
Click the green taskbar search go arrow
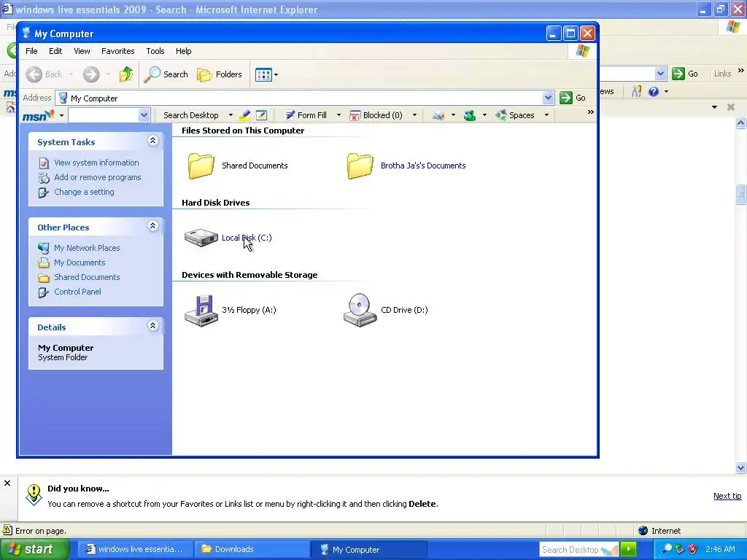pyautogui.click(x=628, y=549)
